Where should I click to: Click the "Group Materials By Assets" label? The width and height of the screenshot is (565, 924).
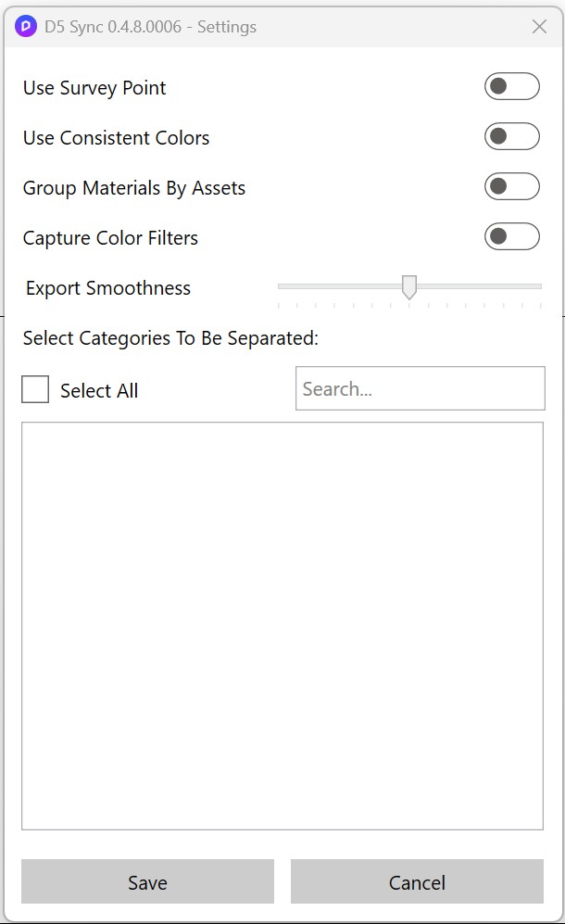click(x=134, y=188)
